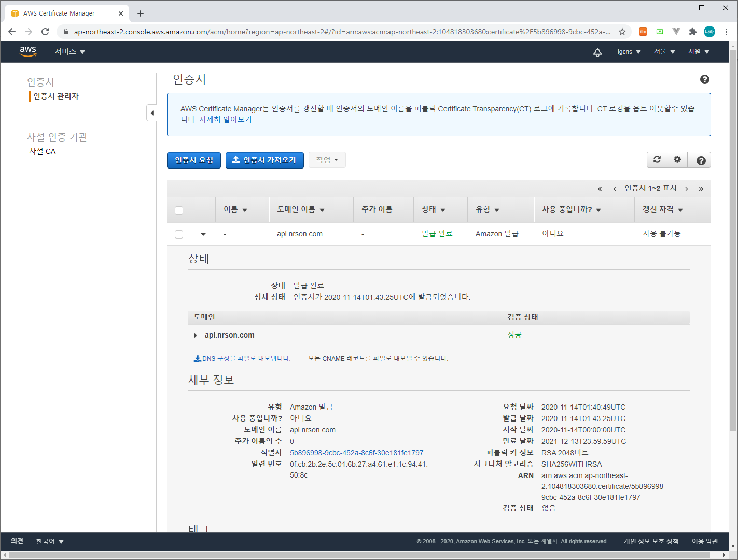This screenshot has height=560, width=738.
Task: Select the api.nrson.com certificate checkbox
Action: [x=179, y=234]
